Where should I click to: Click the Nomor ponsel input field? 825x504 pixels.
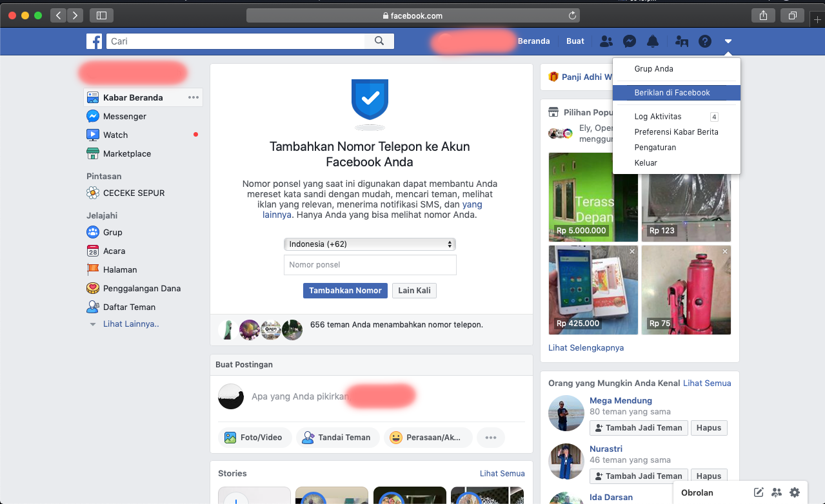tap(370, 265)
